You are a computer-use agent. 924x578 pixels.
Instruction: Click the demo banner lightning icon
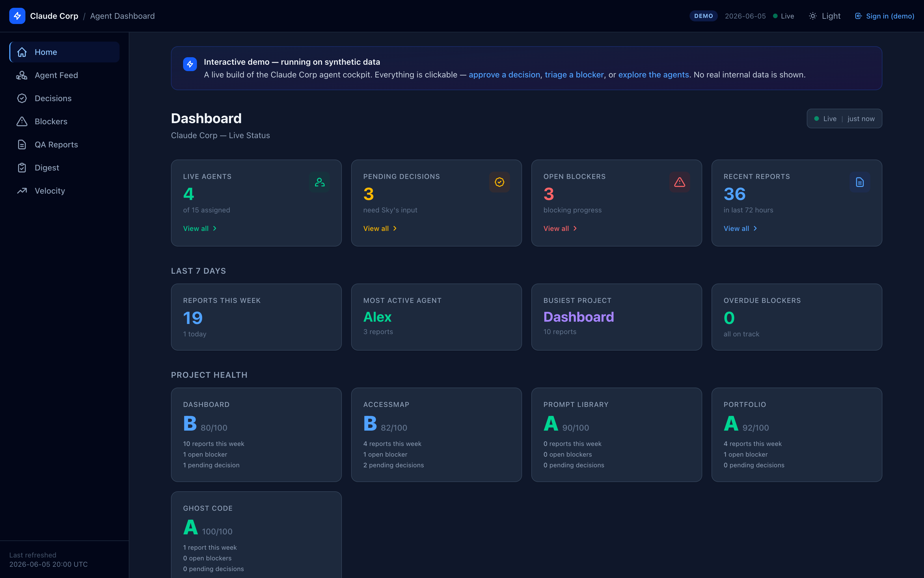click(190, 64)
